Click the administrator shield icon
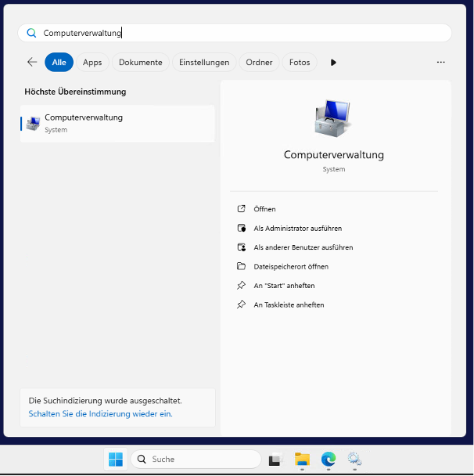 coord(242,228)
